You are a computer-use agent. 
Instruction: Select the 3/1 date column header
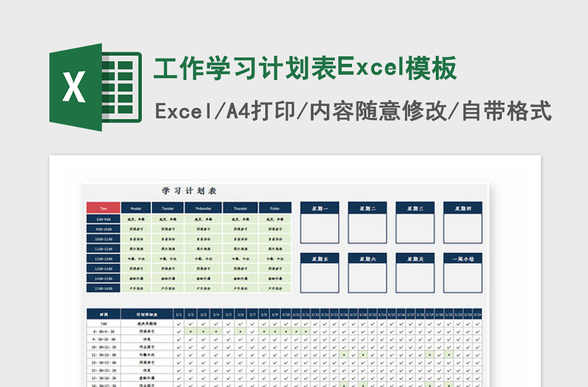tap(179, 314)
